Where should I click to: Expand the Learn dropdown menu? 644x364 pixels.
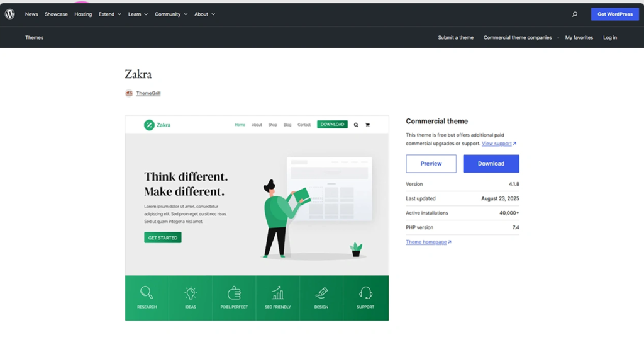point(138,14)
